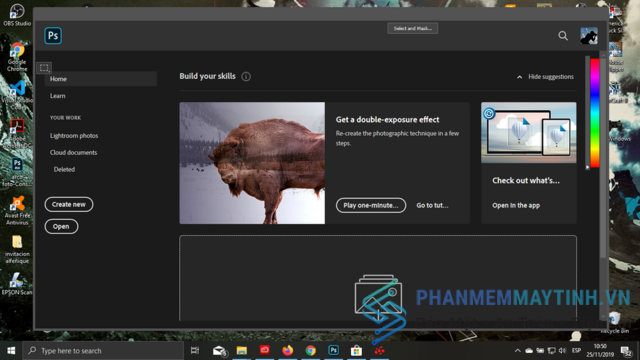Viewport: 640px width, 360px height.
Task: Show hidden system tray icons
Action: (518, 351)
